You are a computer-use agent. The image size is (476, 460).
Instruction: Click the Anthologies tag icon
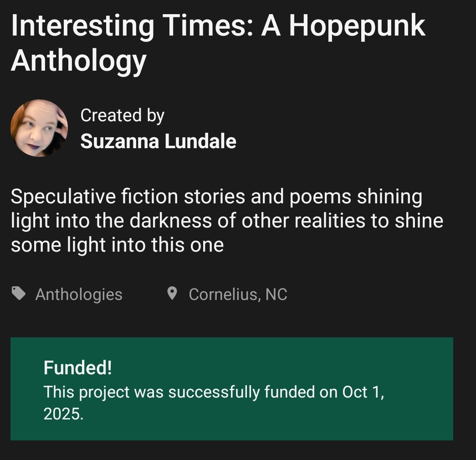click(x=19, y=294)
